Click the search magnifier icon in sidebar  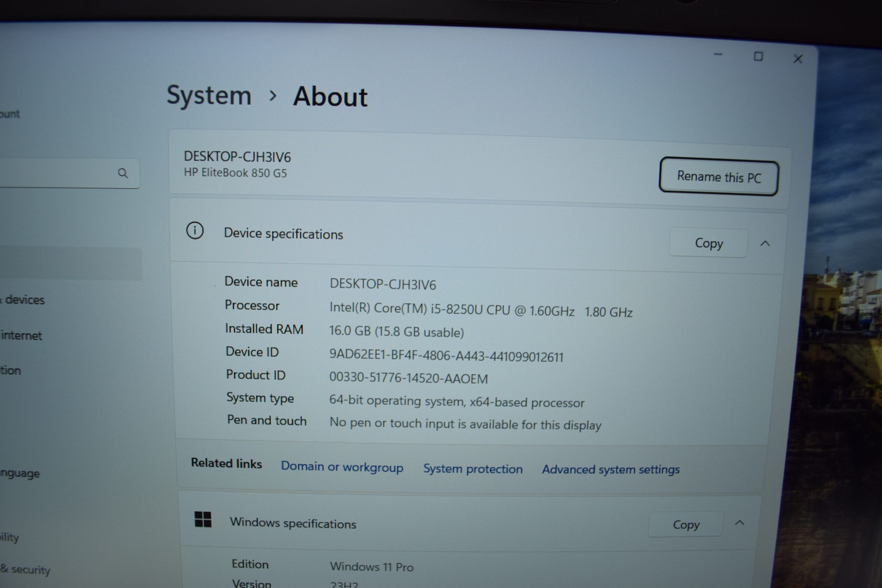(123, 173)
